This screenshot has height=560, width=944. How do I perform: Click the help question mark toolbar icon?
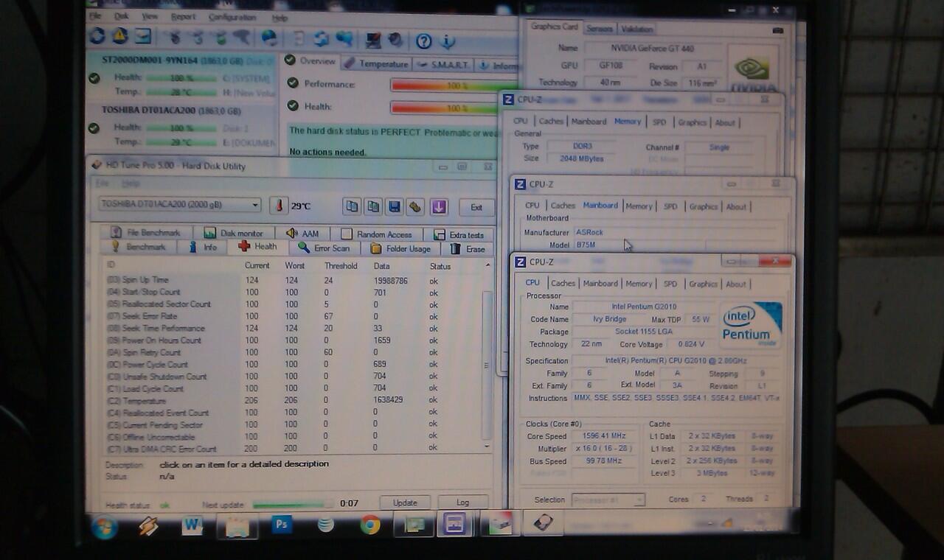tap(423, 41)
